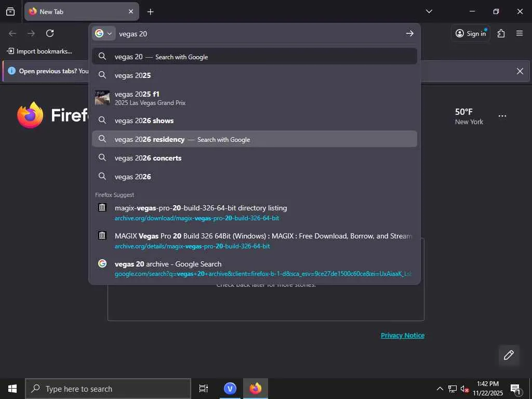
Task: Click the Firefox taskbar icon
Action: [x=256, y=389]
